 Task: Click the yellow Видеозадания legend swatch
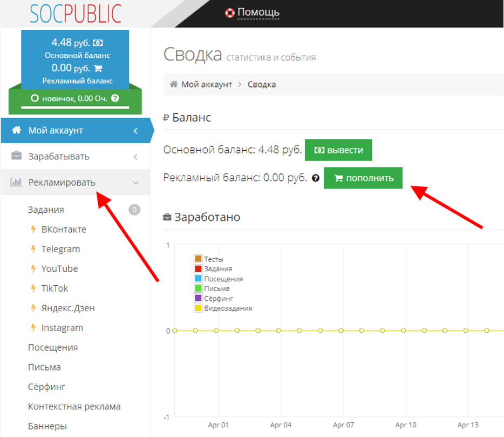coord(198,308)
